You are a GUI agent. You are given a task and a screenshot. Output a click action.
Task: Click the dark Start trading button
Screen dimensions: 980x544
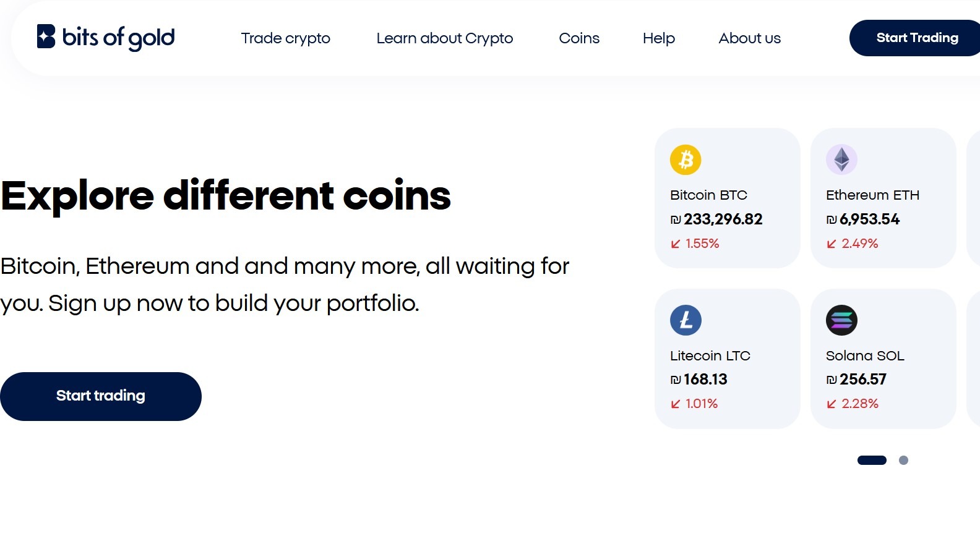101,396
